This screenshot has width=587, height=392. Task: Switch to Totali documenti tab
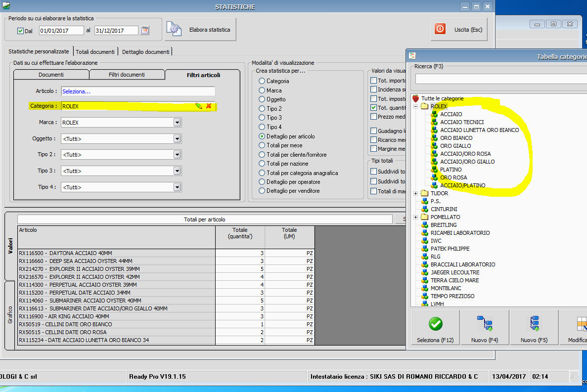tap(95, 51)
